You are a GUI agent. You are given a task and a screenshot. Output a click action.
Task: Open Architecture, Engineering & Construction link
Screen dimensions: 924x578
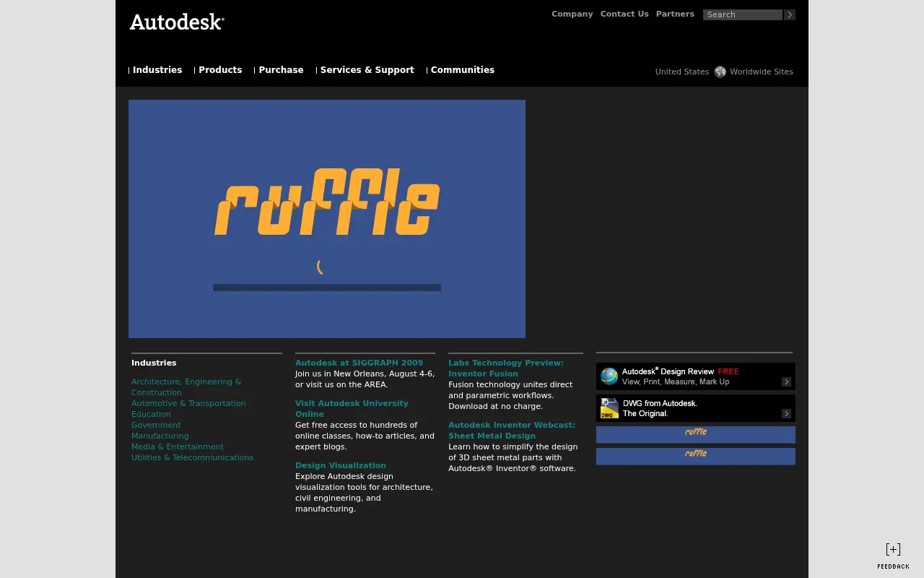pyautogui.click(x=186, y=387)
